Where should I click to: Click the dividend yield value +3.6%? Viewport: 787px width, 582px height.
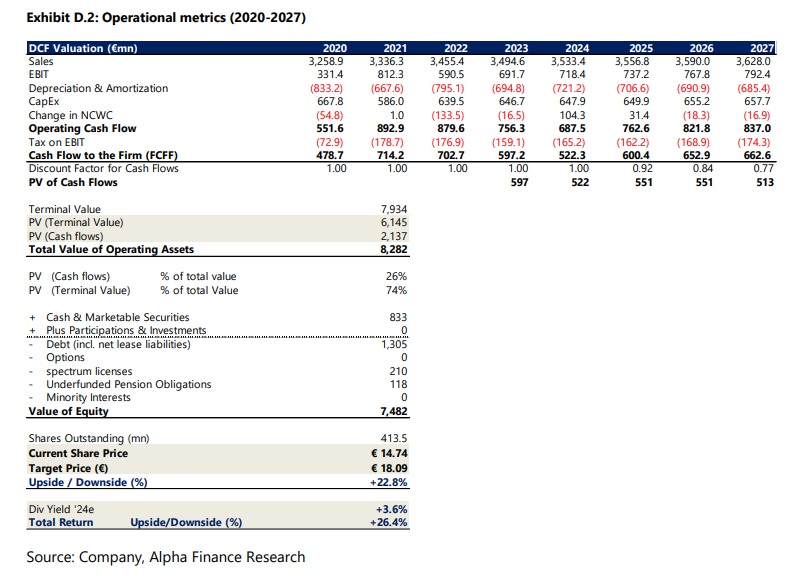(391, 509)
